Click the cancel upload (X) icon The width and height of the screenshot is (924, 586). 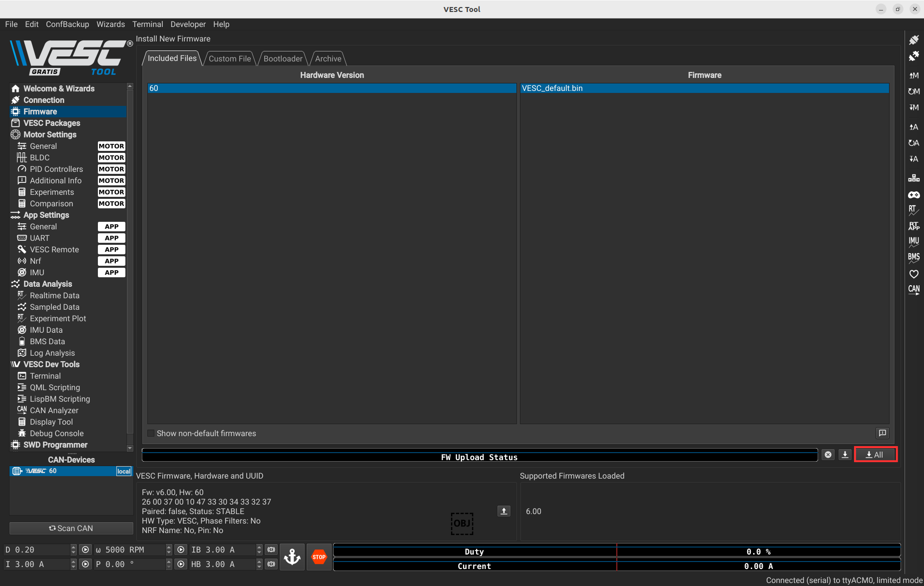(x=828, y=455)
